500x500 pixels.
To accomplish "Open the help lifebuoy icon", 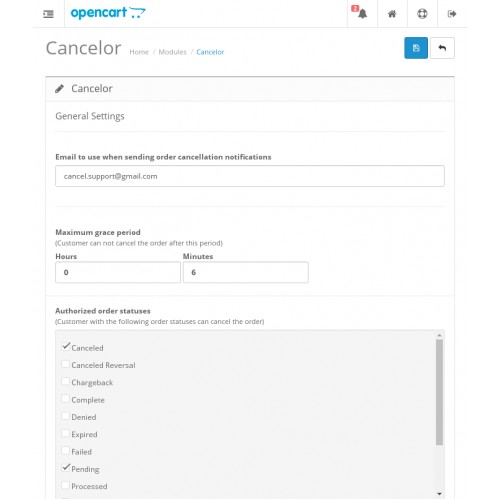I will click(x=422, y=14).
